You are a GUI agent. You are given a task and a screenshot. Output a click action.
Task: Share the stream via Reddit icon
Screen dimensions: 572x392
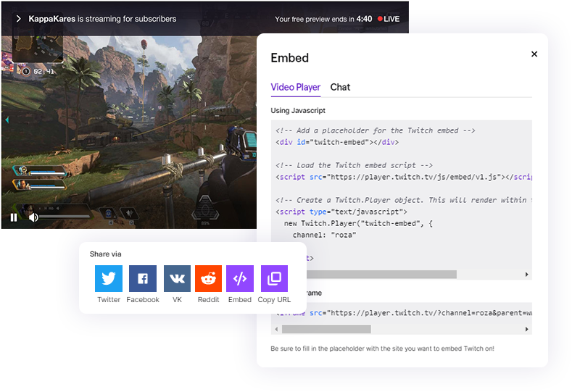tap(208, 278)
